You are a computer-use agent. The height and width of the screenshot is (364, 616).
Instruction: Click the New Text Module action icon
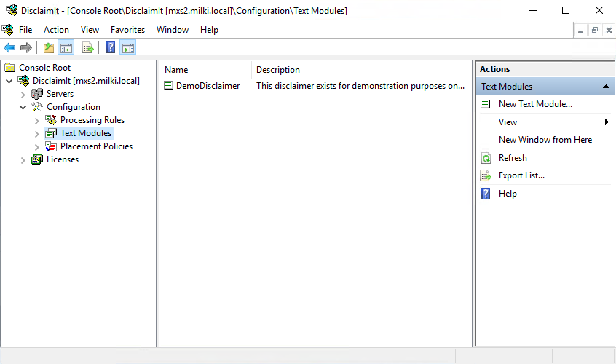(486, 104)
